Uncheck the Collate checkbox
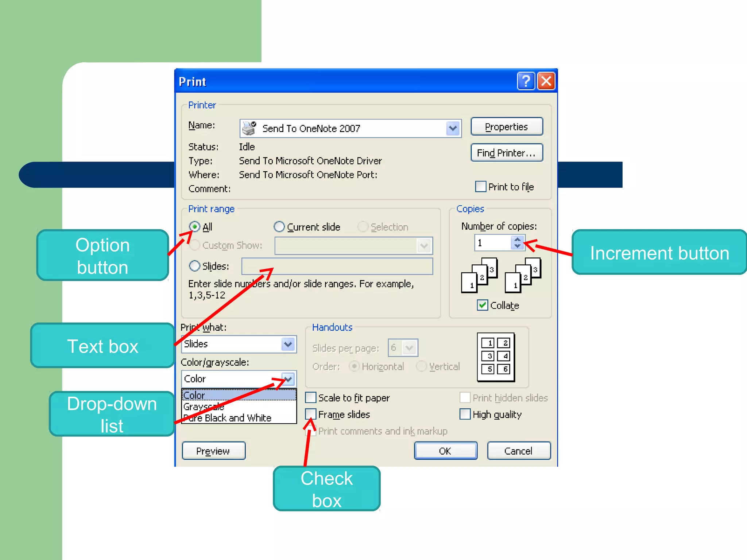 [482, 305]
